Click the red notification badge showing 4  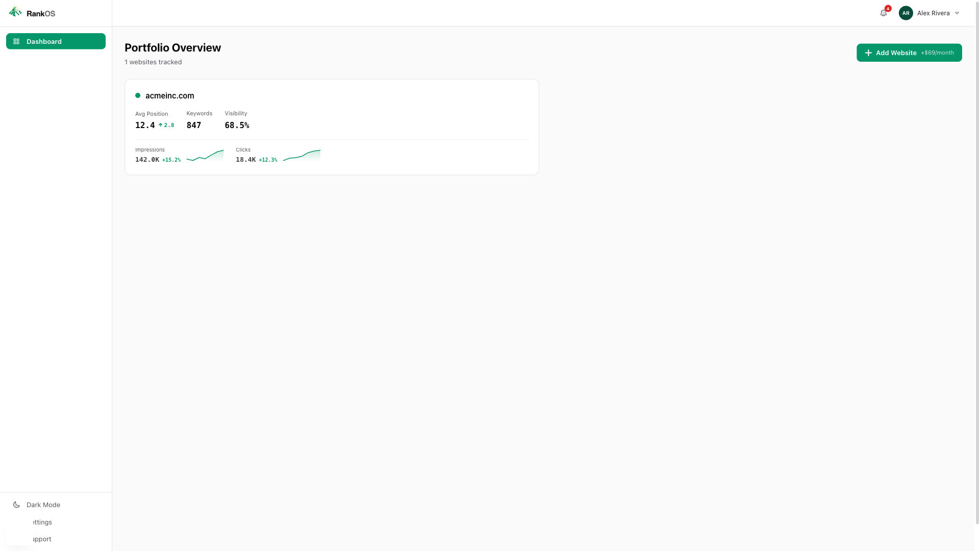click(x=888, y=8)
